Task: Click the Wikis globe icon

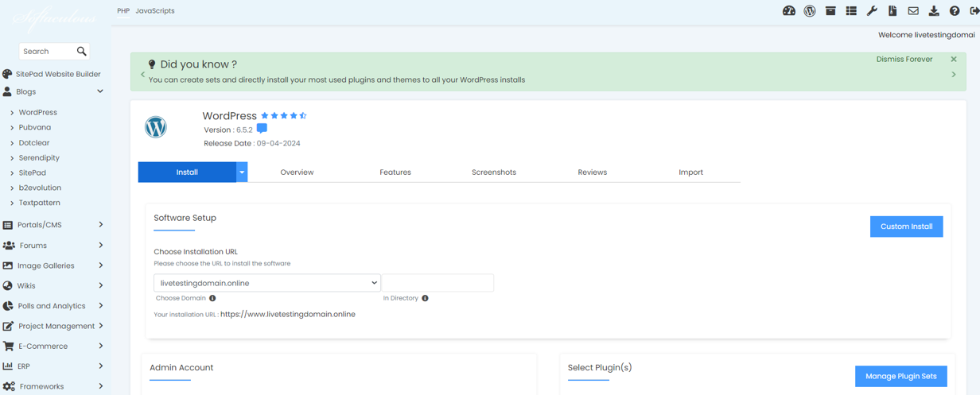Action: point(8,285)
